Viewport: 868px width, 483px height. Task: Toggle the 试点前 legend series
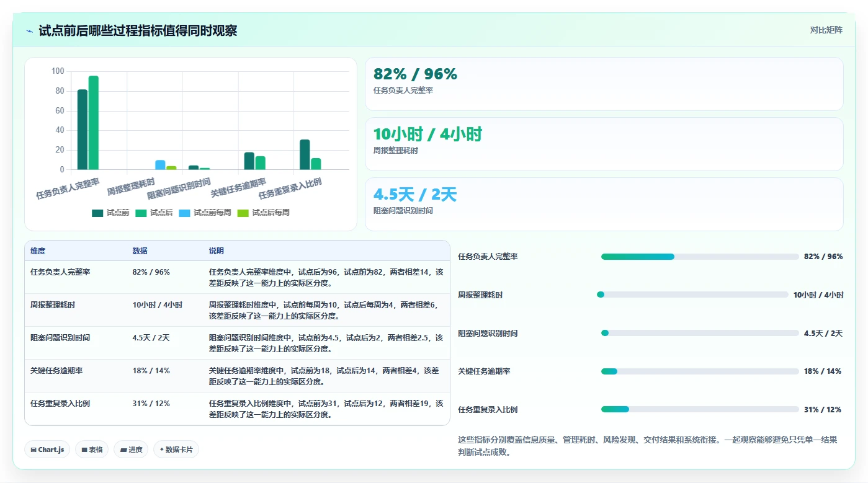pos(110,213)
